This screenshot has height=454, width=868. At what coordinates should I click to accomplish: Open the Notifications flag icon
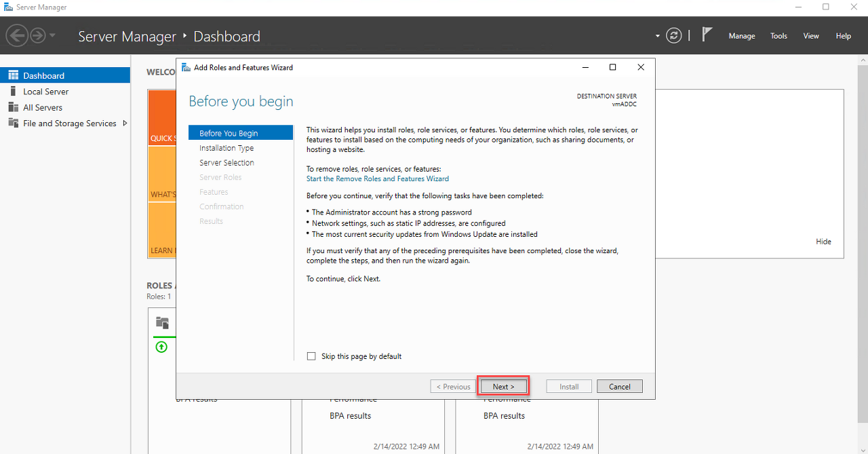coord(707,35)
